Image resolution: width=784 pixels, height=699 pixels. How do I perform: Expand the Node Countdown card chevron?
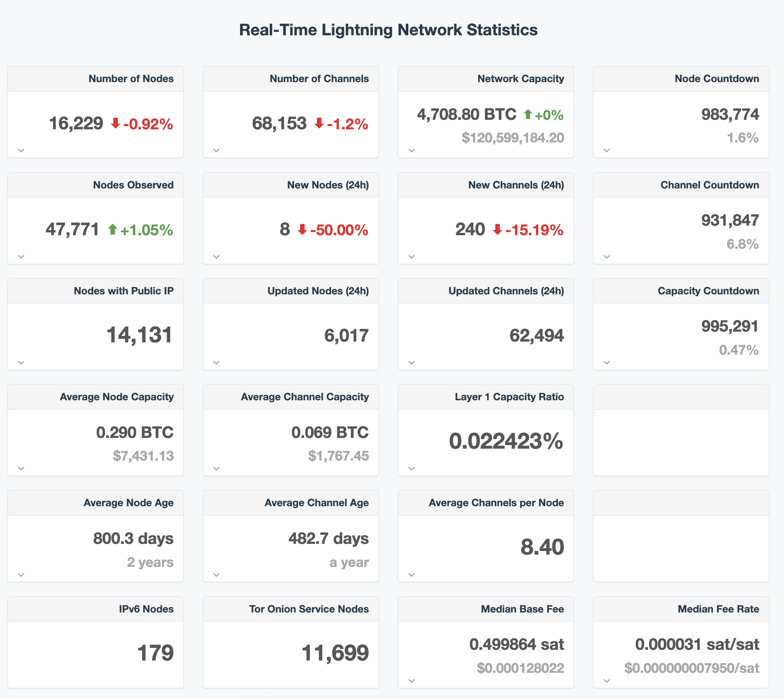pyautogui.click(x=607, y=150)
